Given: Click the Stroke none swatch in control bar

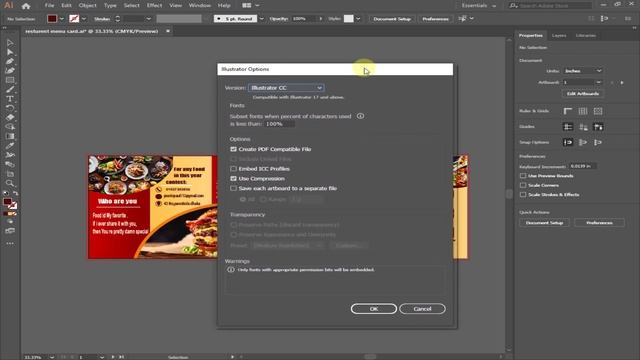Looking at the screenshot, I should click(x=74, y=19).
